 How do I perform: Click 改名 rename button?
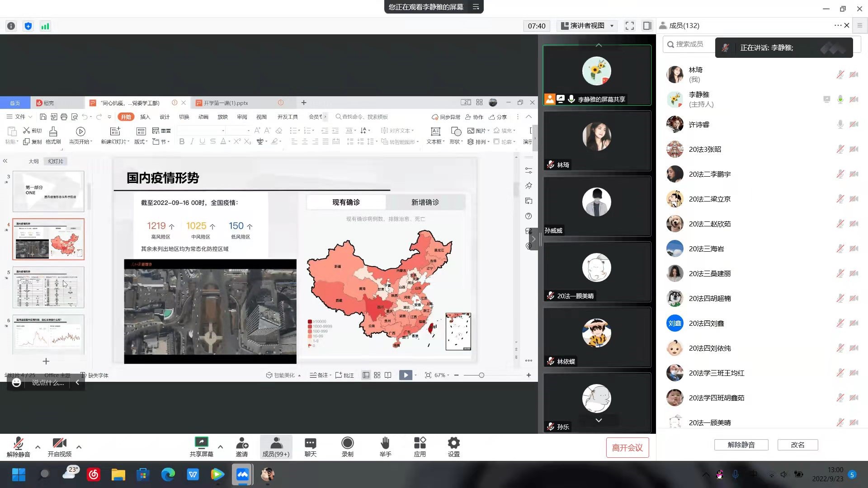(797, 445)
